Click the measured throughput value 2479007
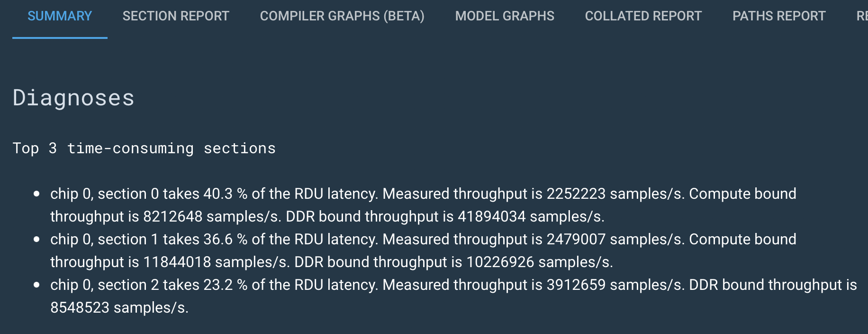Viewport: 868px width, 334px height. pyautogui.click(x=576, y=239)
